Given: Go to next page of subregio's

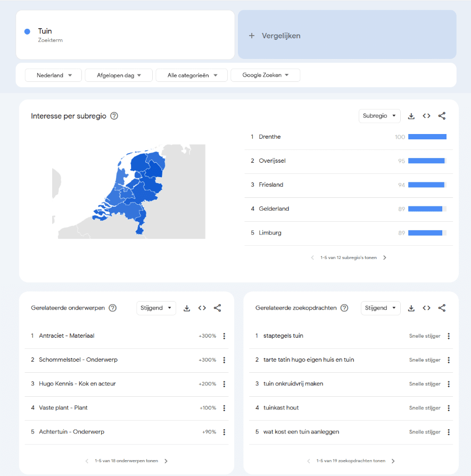Looking at the screenshot, I should pyautogui.click(x=385, y=258).
